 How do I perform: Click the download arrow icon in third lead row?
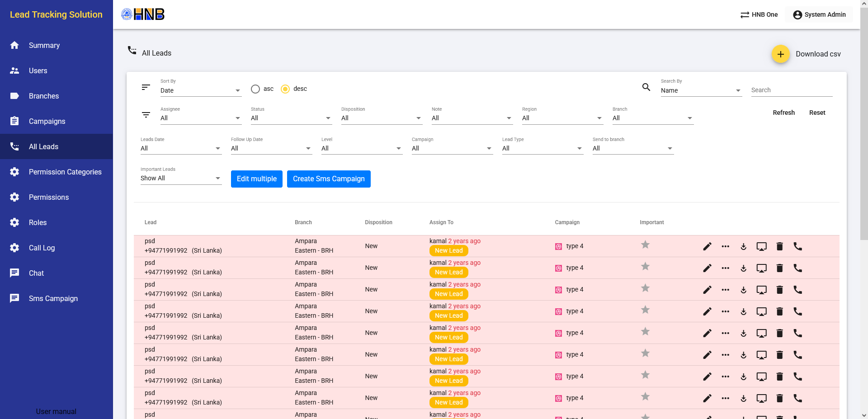[x=743, y=290]
